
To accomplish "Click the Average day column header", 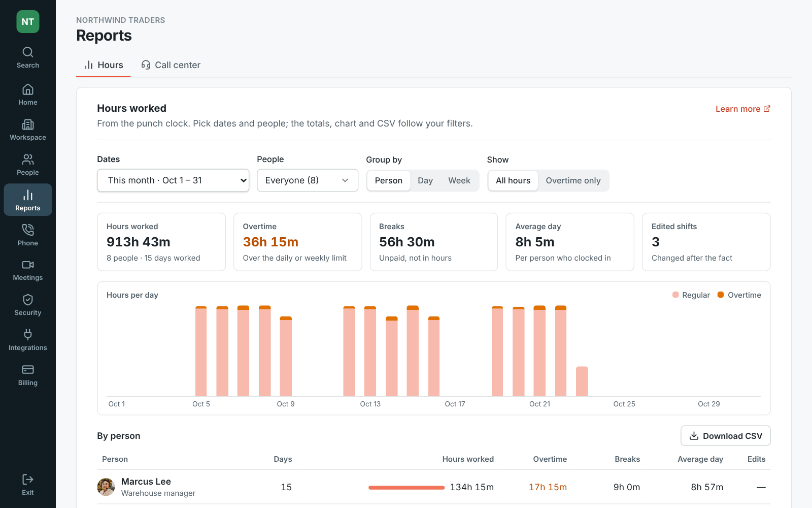I will coord(700,459).
